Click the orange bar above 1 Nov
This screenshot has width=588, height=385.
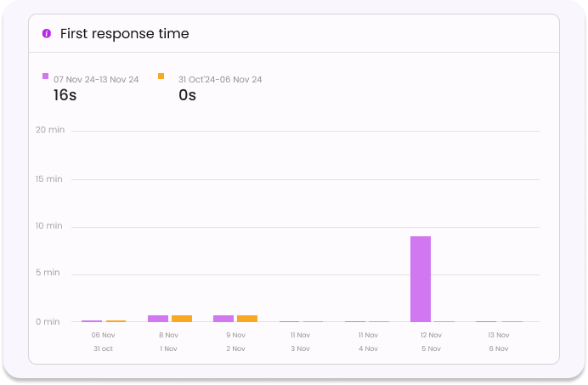pos(182,319)
